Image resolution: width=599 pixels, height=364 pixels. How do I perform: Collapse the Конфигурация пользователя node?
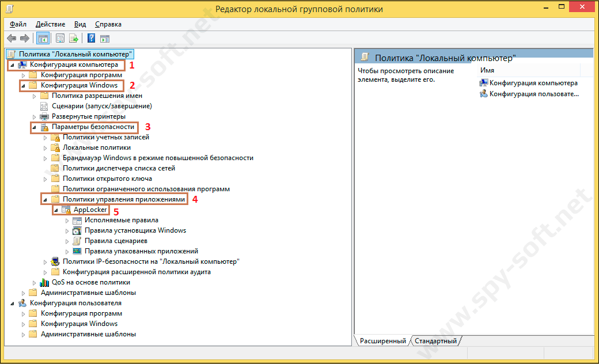[12, 304]
